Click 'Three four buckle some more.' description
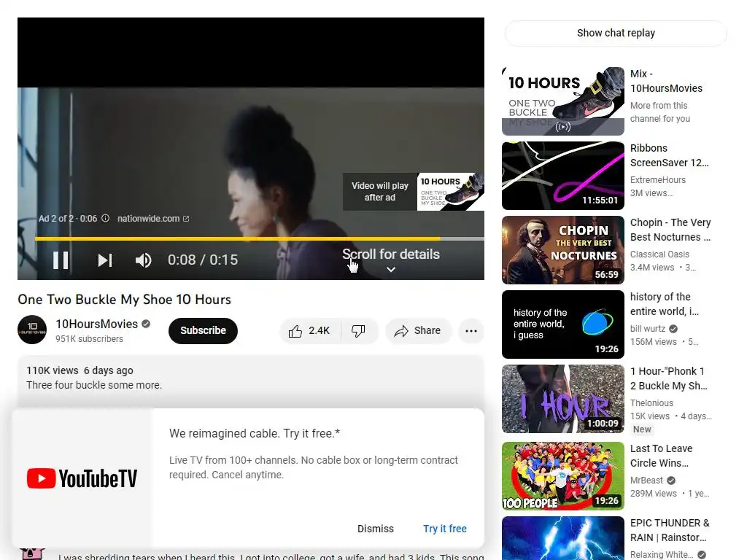747x560 pixels. coord(94,385)
